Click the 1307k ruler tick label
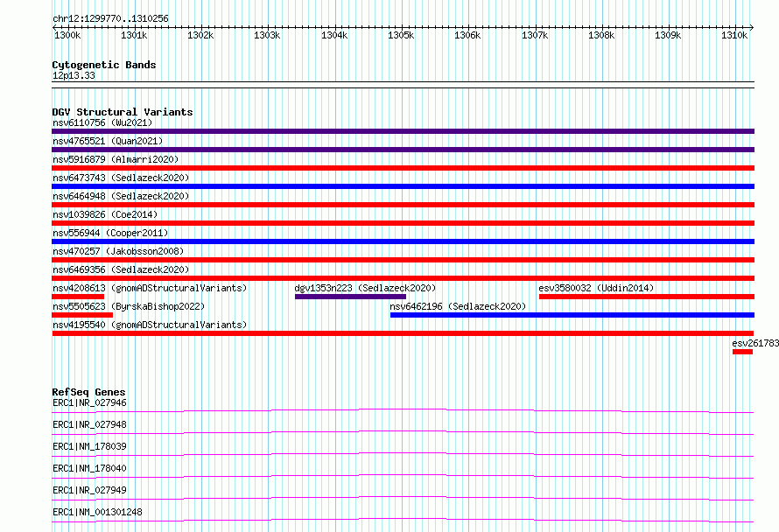779x532 pixels. (535, 35)
